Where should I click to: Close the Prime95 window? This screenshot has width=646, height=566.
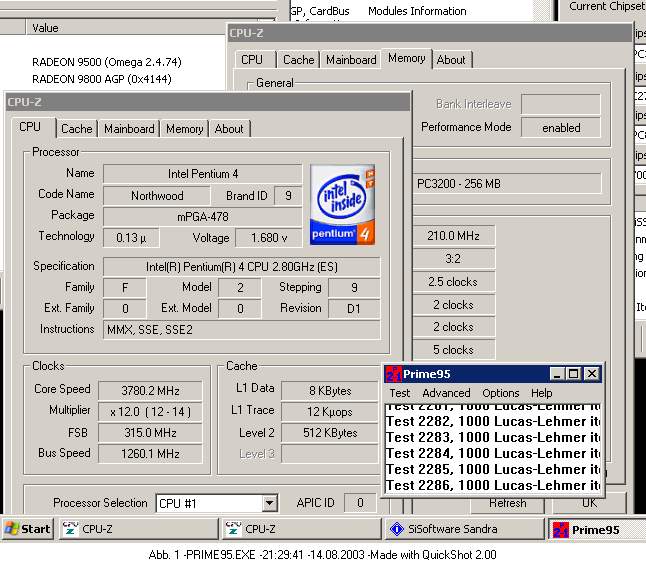pos(592,374)
